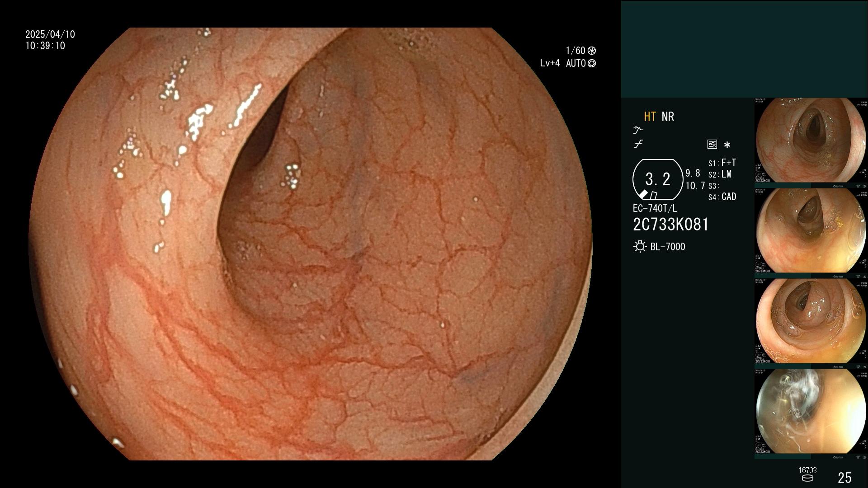Click the iris icon next to AUTO
This screenshot has width=868, height=488.
tap(592, 63)
